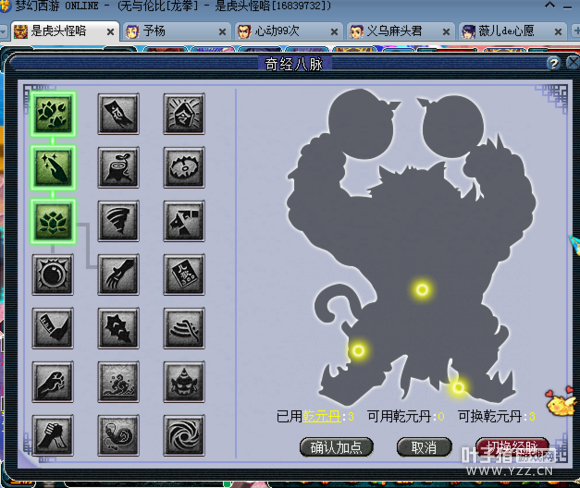Select the swirling wind layers skill icon
The height and width of the screenshot is (488, 580).
184,328
